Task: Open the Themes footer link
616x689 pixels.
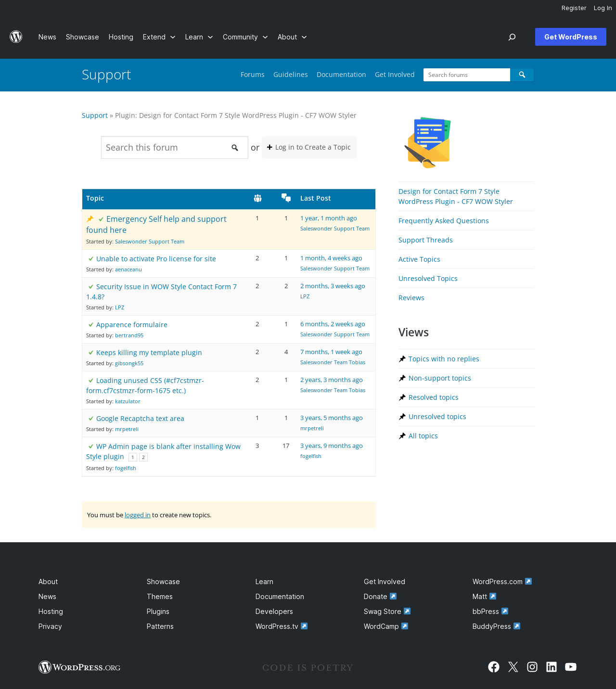Action: 160,597
